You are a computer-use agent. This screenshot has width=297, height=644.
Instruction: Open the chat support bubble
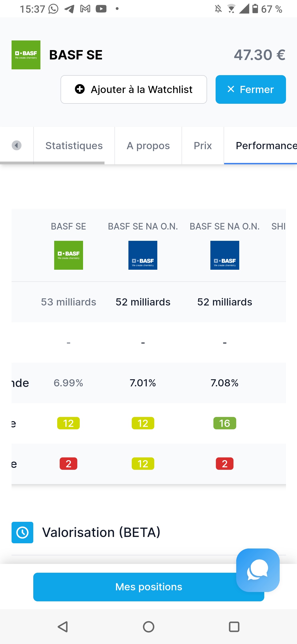coord(258,570)
